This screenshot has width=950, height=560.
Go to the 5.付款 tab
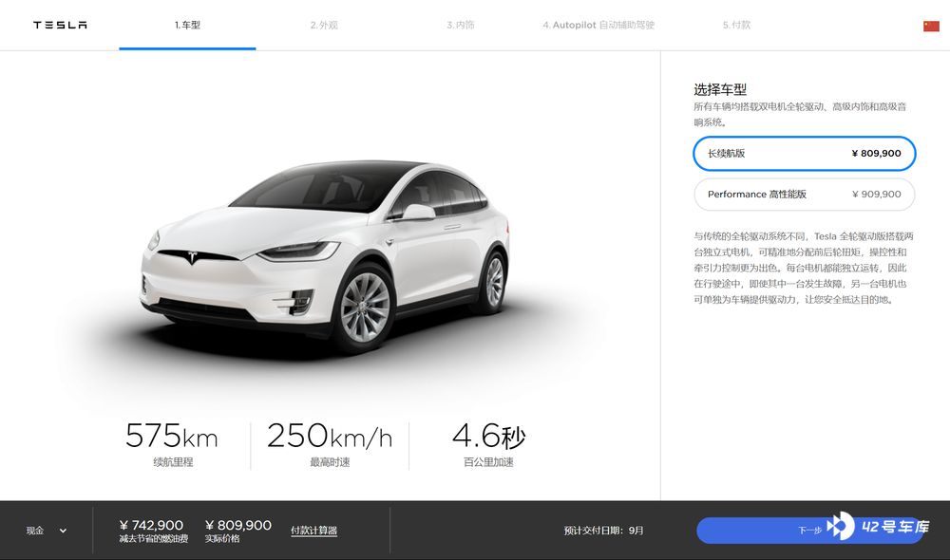(736, 25)
